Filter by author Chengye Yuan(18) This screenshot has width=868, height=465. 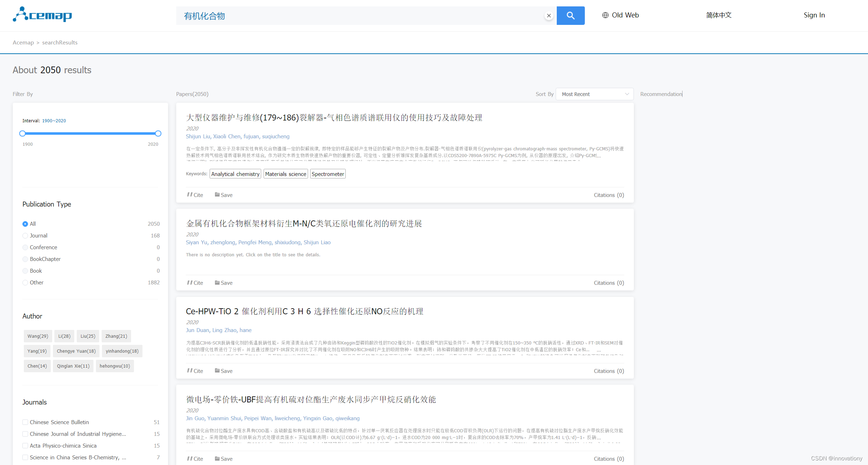click(76, 351)
